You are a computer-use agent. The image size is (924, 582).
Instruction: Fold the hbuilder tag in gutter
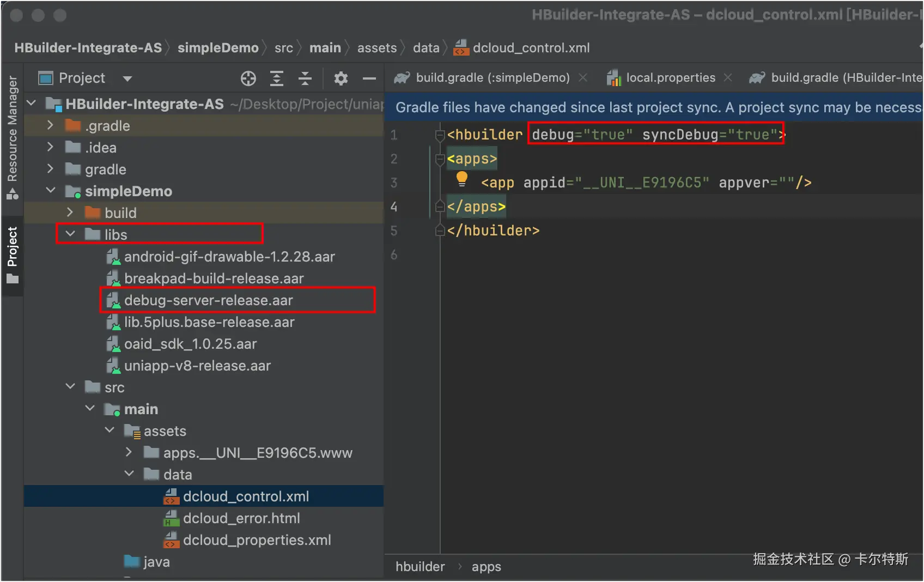point(440,135)
